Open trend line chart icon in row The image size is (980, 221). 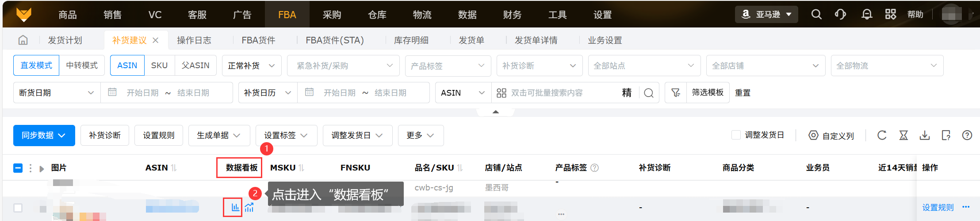click(x=249, y=207)
